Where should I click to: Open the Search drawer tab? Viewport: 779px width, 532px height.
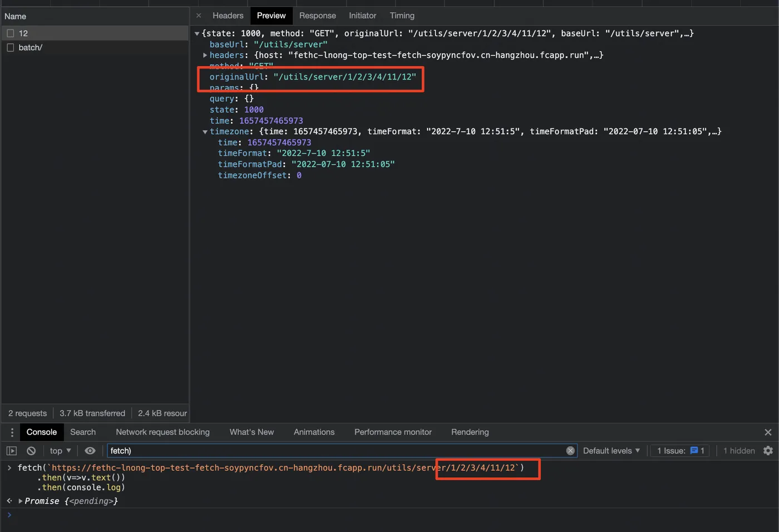click(83, 432)
